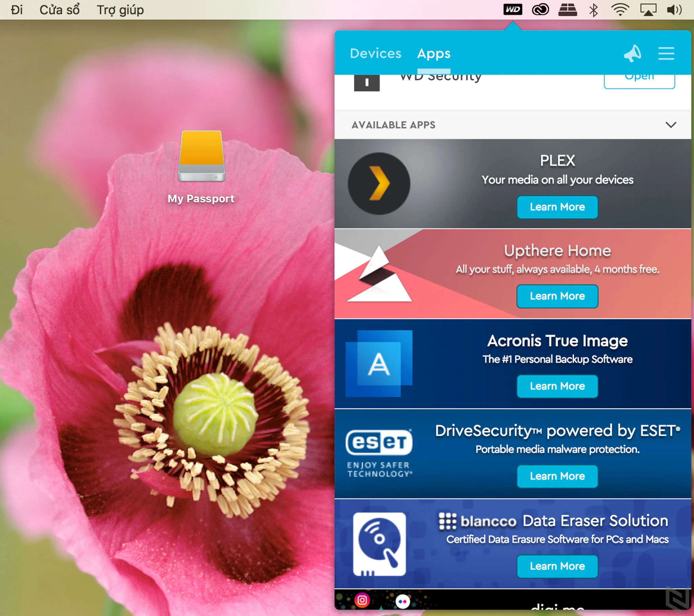The width and height of the screenshot is (694, 616).
Task: Click the Acronis True Image title
Action: coord(557,341)
